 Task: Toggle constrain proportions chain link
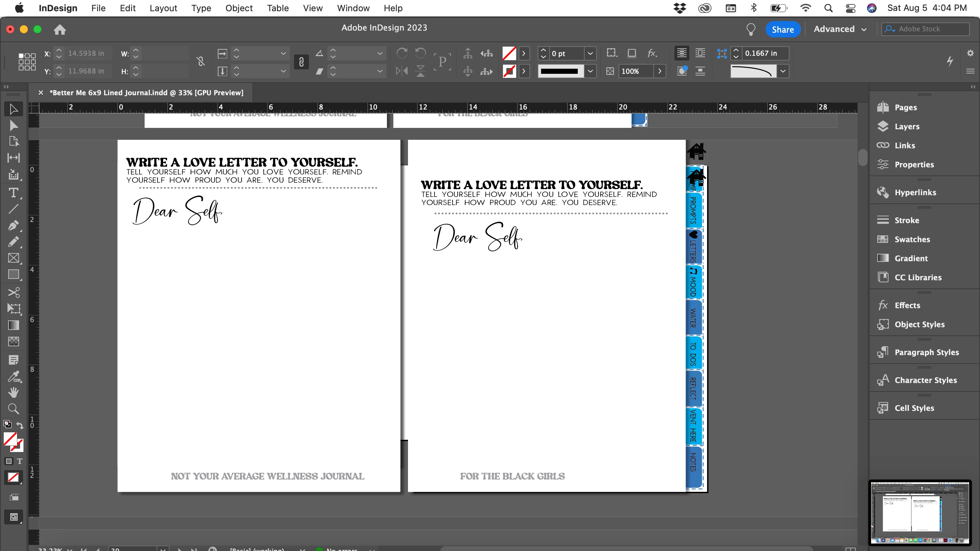[x=201, y=62]
